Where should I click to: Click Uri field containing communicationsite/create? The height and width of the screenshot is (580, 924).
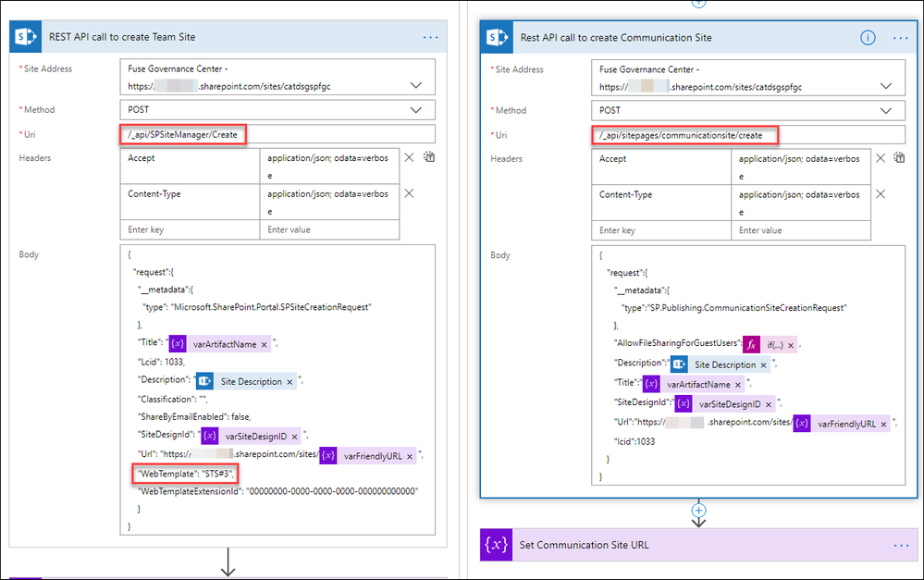[x=748, y=135]
